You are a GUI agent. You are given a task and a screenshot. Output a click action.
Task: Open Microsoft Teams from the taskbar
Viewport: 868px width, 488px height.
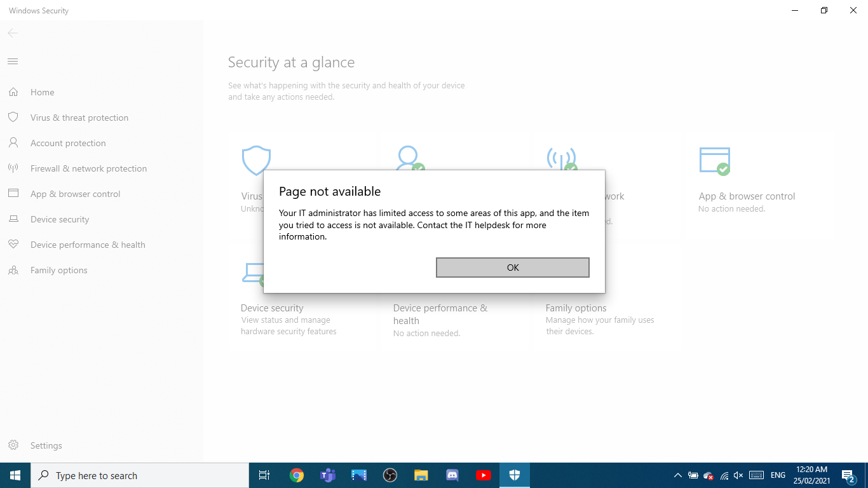point(327,475)
